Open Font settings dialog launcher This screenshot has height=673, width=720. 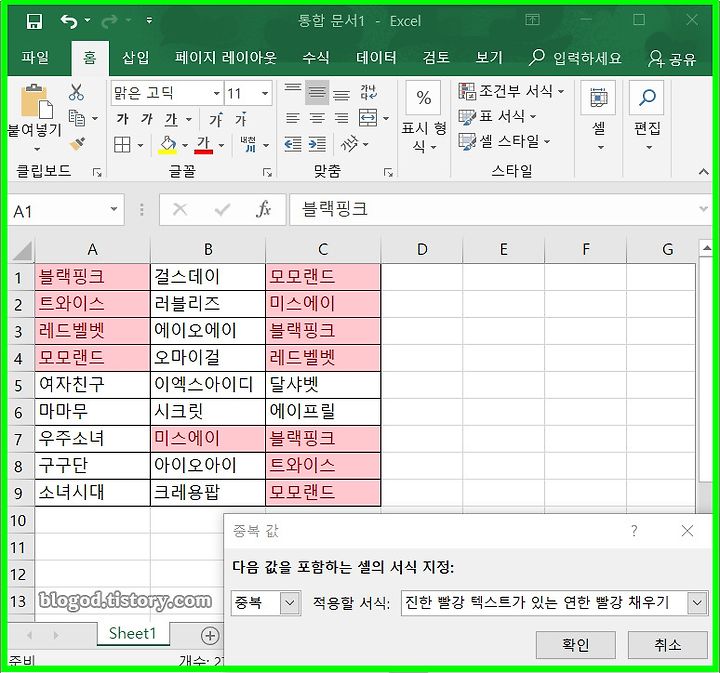coord(267,173)
